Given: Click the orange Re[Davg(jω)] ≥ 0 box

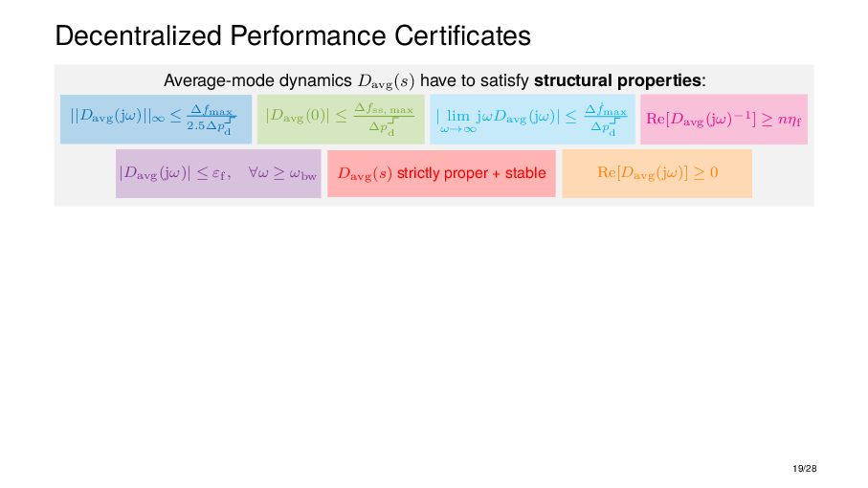Looking at the screenshot, I should (657, 173).
